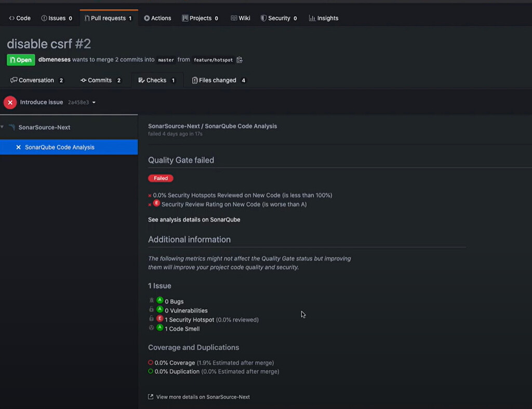Click the Projects board icon

coord(184,18)
